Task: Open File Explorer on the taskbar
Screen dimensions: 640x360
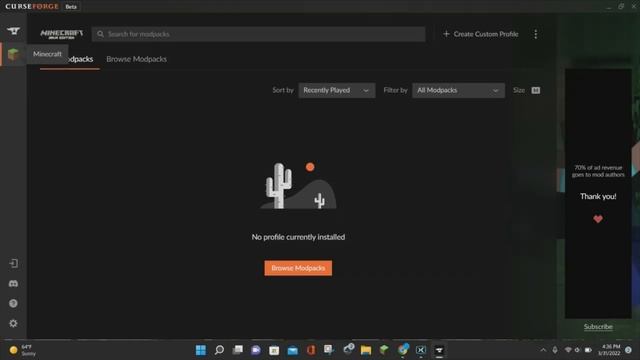Action: click(366, 350)
